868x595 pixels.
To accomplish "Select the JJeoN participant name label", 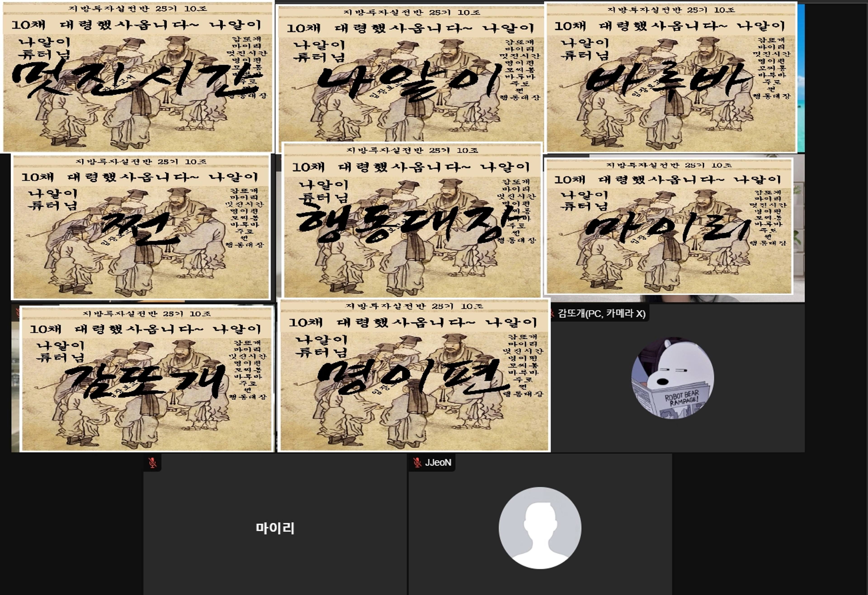I will (438, 463).
